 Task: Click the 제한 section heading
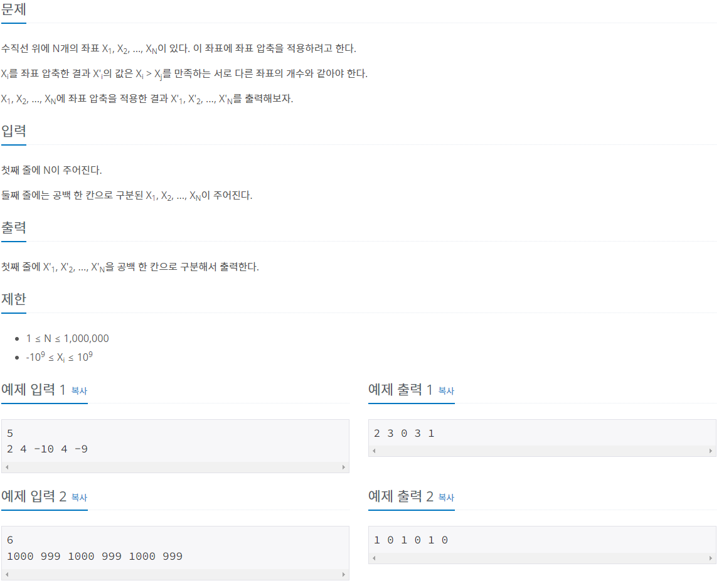pos(14,299)
